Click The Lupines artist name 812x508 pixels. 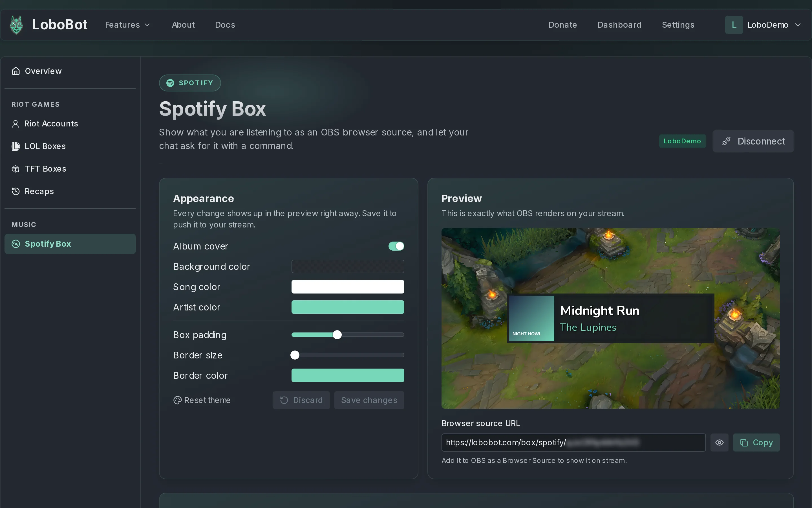pos(588,327)
